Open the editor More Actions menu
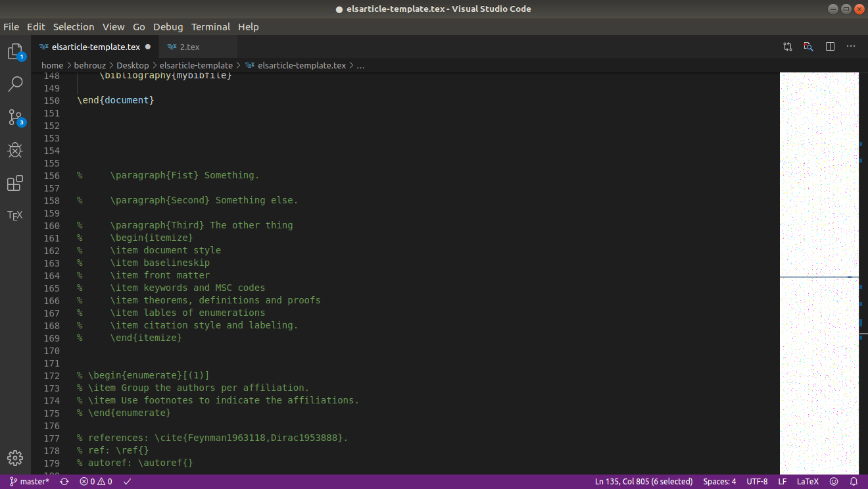The height and width of the screenshot is (489, 868). pos(851,46)
